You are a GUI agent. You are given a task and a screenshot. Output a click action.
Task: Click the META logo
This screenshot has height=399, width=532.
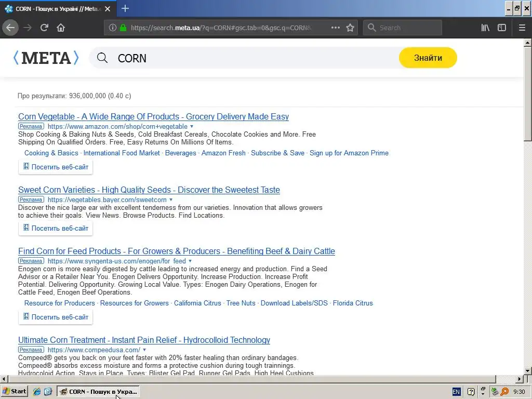(46, 58)
